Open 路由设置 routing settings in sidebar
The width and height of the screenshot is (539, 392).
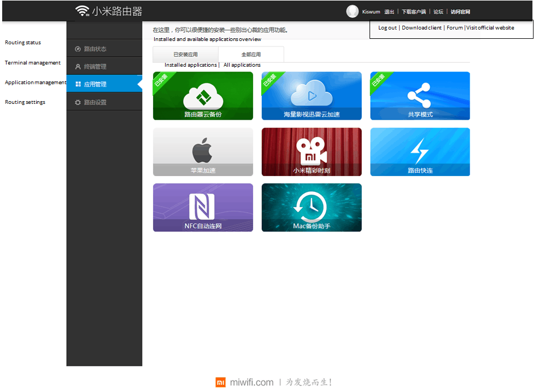click(x=104, y=102)
